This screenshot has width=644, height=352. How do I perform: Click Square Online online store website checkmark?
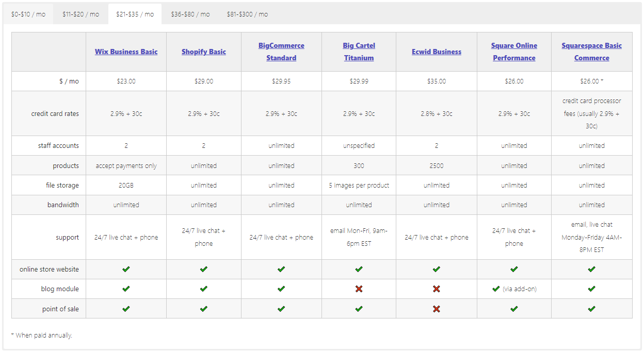click(x=514, y=269)
